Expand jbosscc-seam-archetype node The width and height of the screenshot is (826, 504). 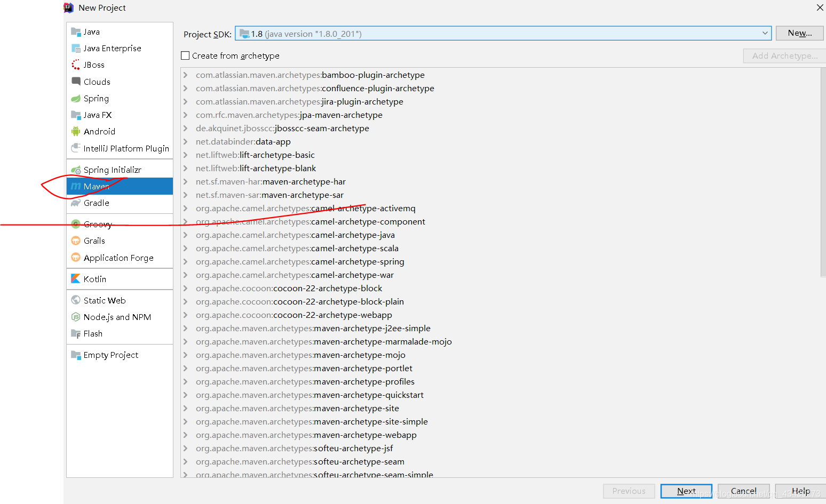186,129
